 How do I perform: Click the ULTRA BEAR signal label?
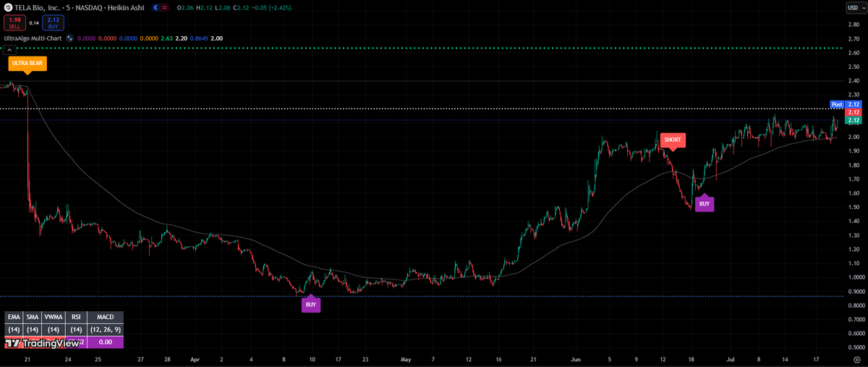(27, 63)
